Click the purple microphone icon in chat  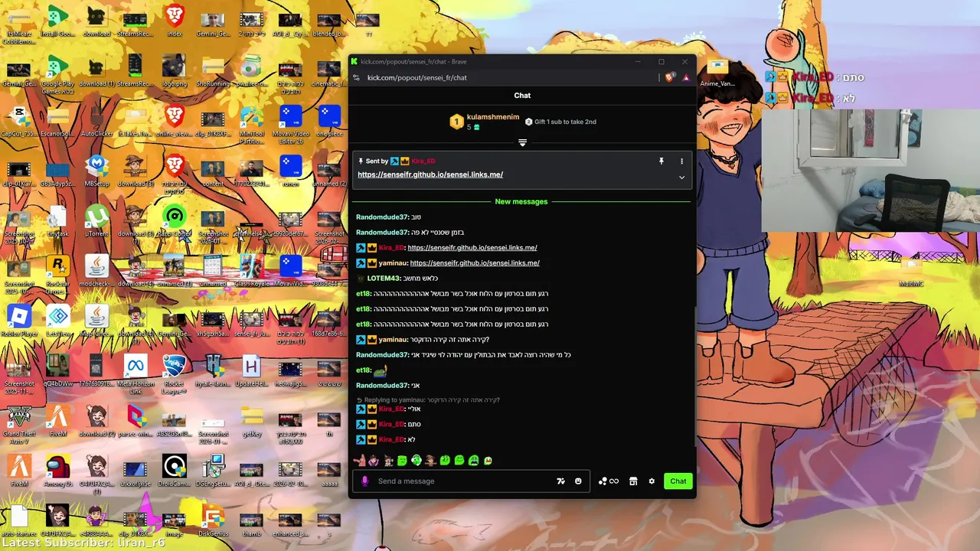tap(364, 481)
